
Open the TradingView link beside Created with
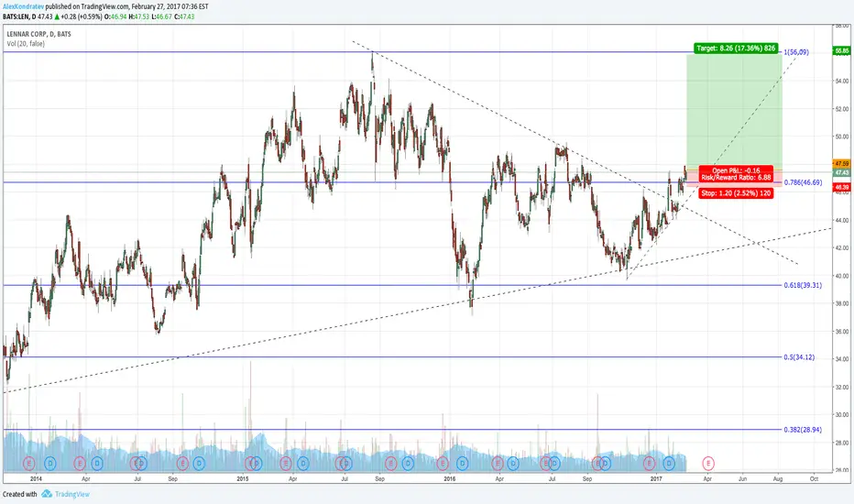(71, 494)
